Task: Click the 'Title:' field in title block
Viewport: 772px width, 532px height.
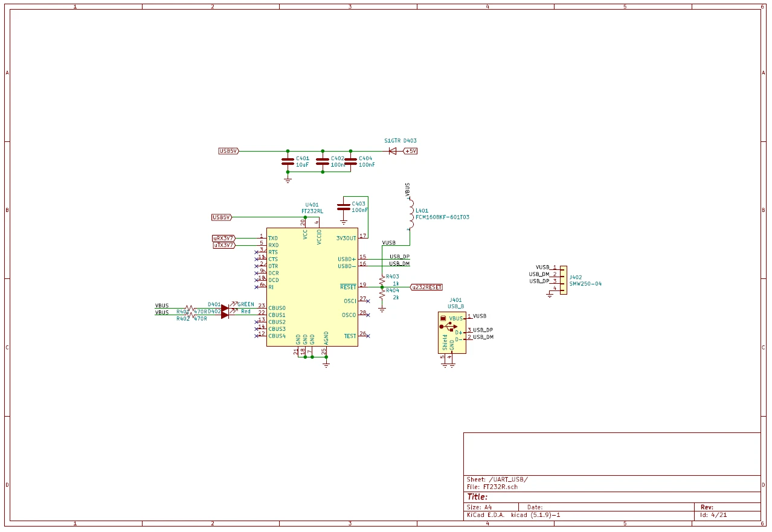Action: tap(477, 497)
